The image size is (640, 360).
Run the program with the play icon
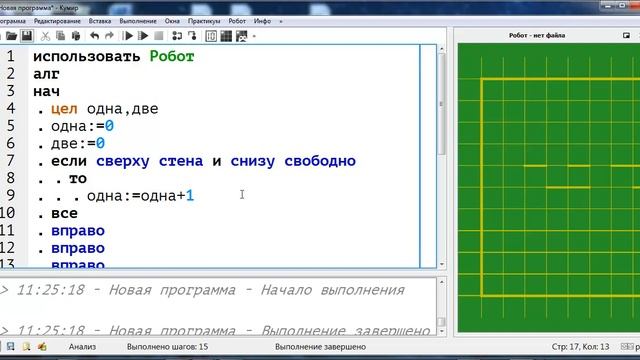coord(128,36)
